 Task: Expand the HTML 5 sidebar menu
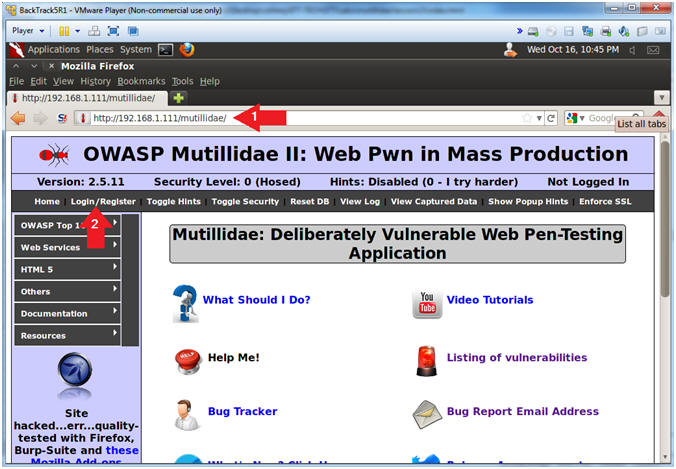pyautogui.click(x=67, y=269)
